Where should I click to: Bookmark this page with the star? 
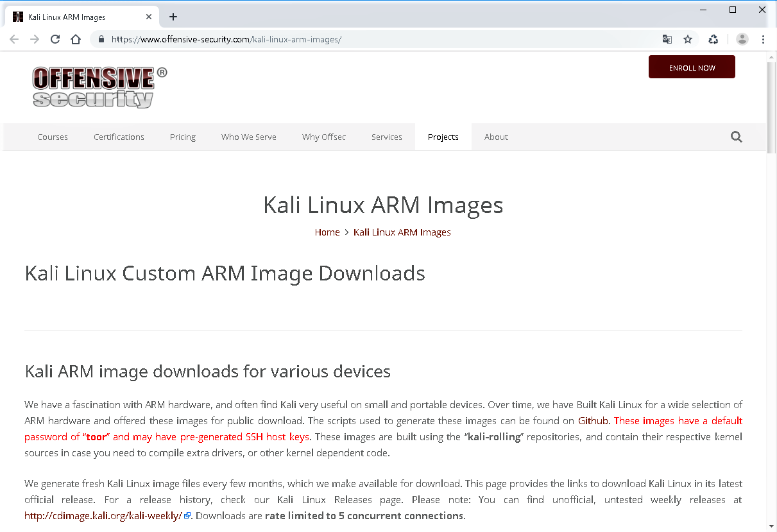click(x=688, y=39)
